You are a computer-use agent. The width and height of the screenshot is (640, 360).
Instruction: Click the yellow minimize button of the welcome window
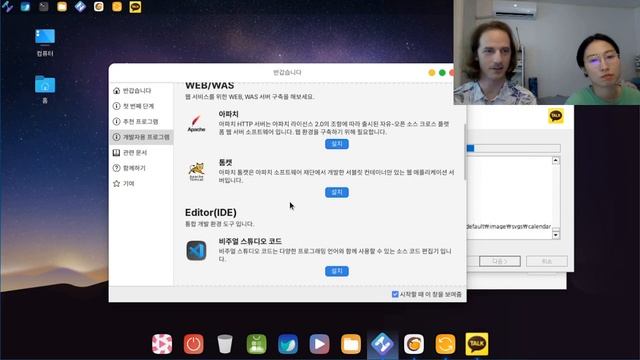tap(432, 73)
